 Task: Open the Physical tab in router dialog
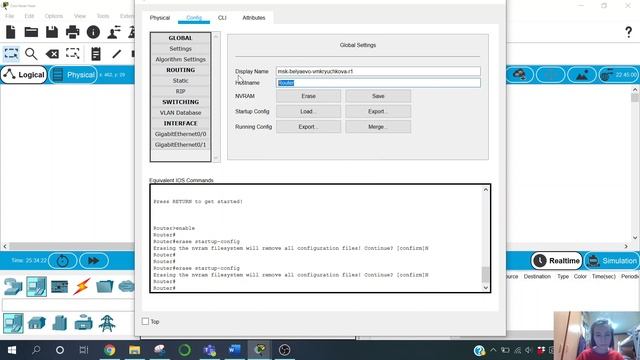(x=160, y=18)
